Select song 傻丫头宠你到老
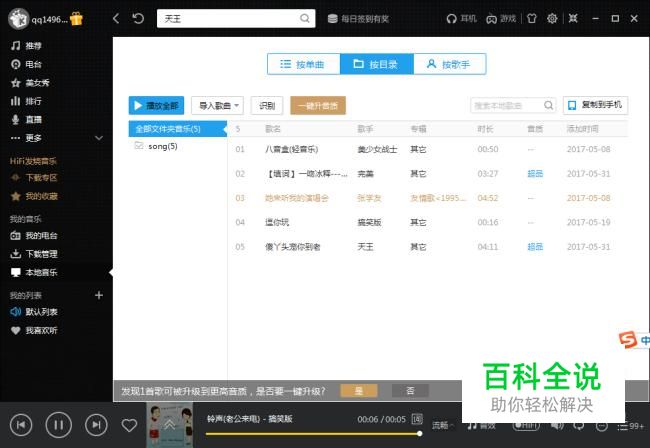Viewport: 650px width, 448px height. [293, 247]
